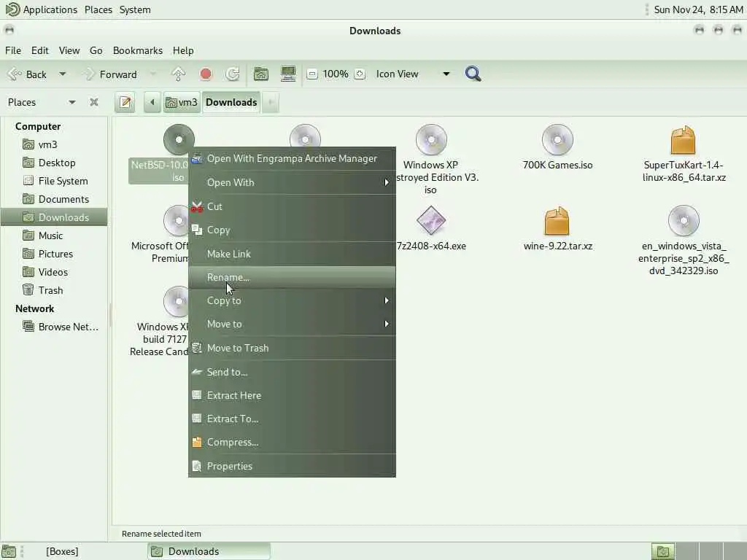Choose Open With Engrampa Archive Manager
Image resolution: width=747 pixels, height=560 pixels.
(x=292, y=158)
